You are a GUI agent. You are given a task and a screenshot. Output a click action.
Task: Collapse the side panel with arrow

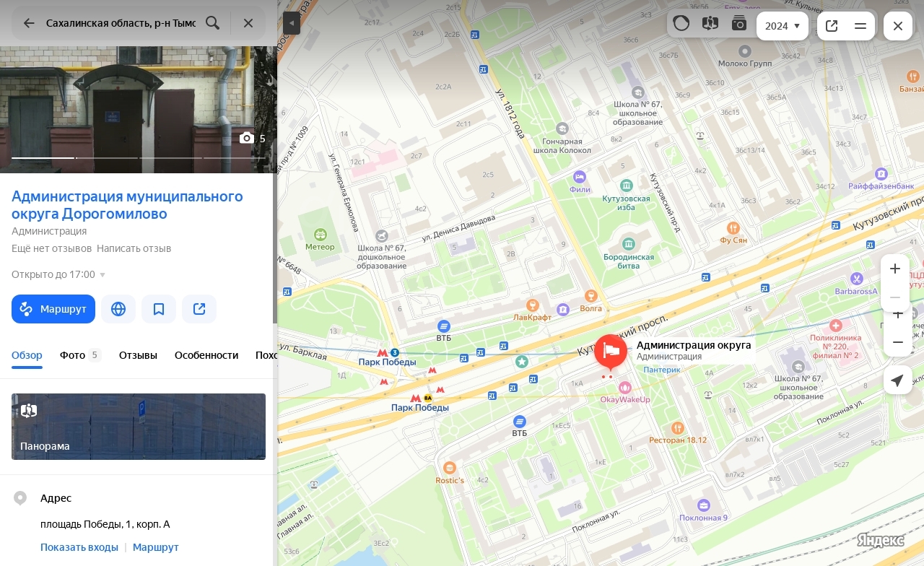click(x=292, y=23)
